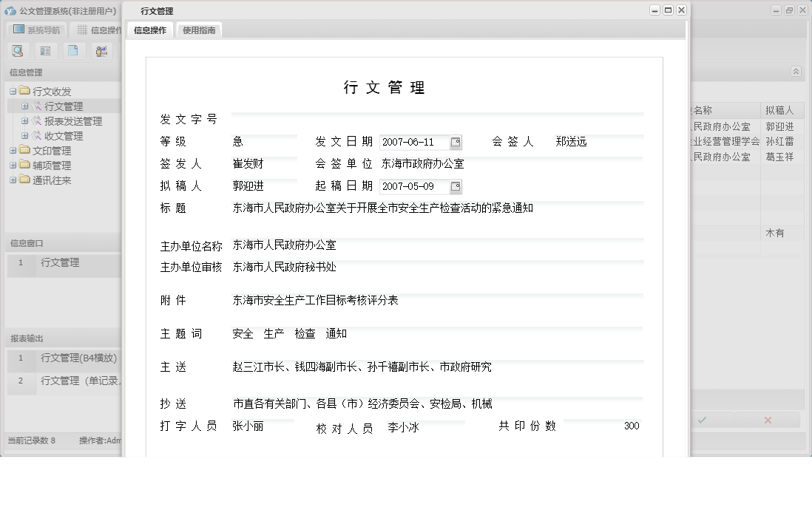Click the 通讯往来 folder icon
812x521 pixels.
23,180
